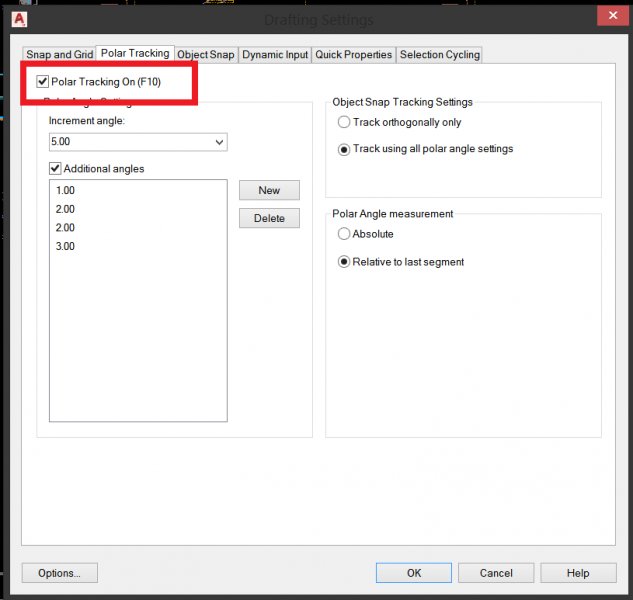Close the Drafting Settings dialog
The image size is (633, 600).
[613, 15]
